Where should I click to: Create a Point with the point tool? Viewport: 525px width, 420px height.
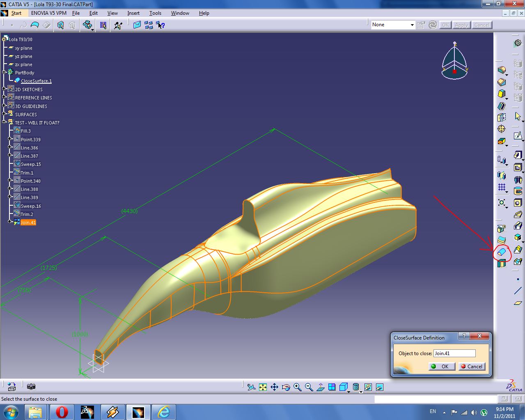pos(518,279)
